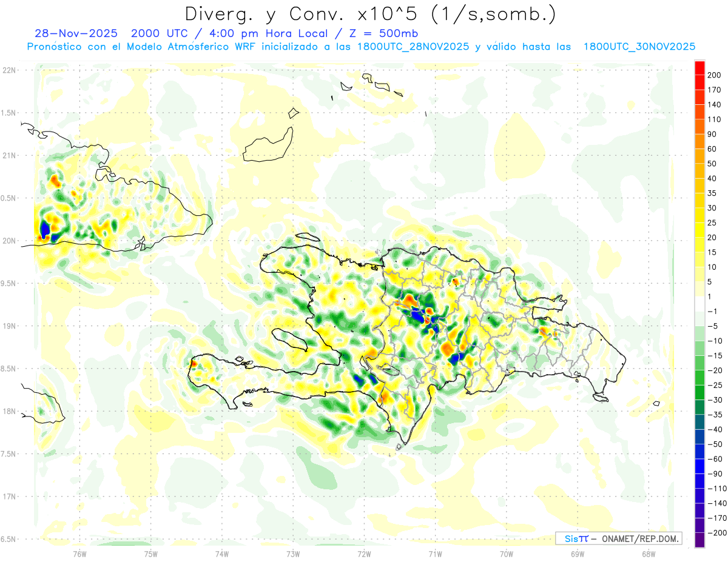Click the "1800UTC_30NOV2025" validity end time
The image size is (728, 562).
(x=639, y=47)
